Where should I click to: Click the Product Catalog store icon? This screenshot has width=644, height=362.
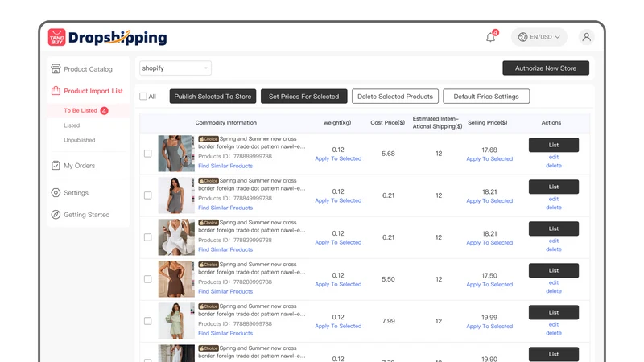pyautogui.click(x=56, y=69)
